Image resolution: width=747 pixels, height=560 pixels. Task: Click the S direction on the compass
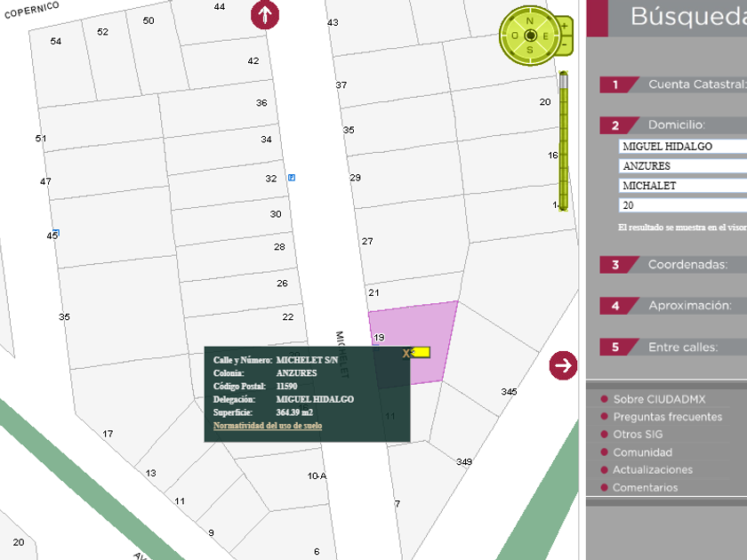point(530,51)
